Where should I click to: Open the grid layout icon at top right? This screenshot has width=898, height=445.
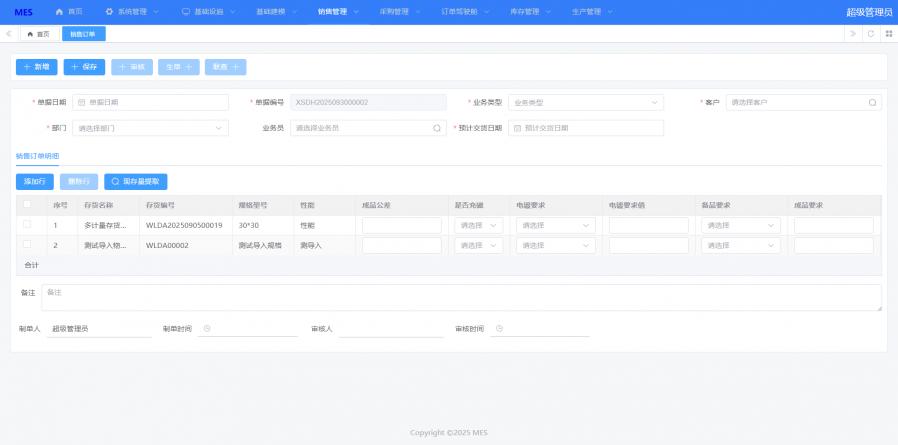point(888,33)
